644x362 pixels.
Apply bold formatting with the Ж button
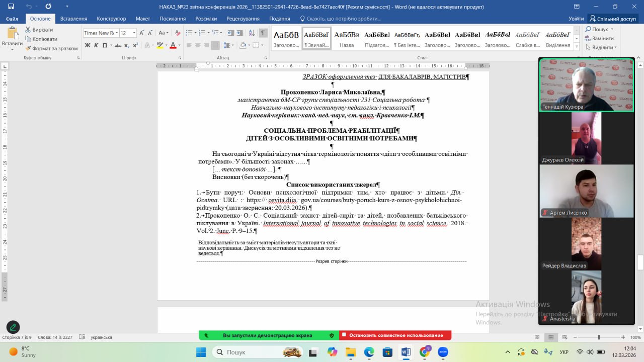[88, 45]
